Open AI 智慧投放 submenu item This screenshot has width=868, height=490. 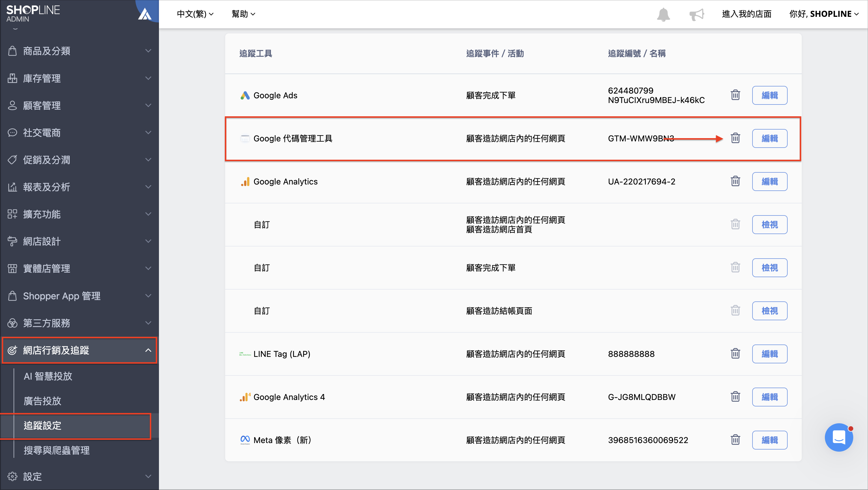48,376
